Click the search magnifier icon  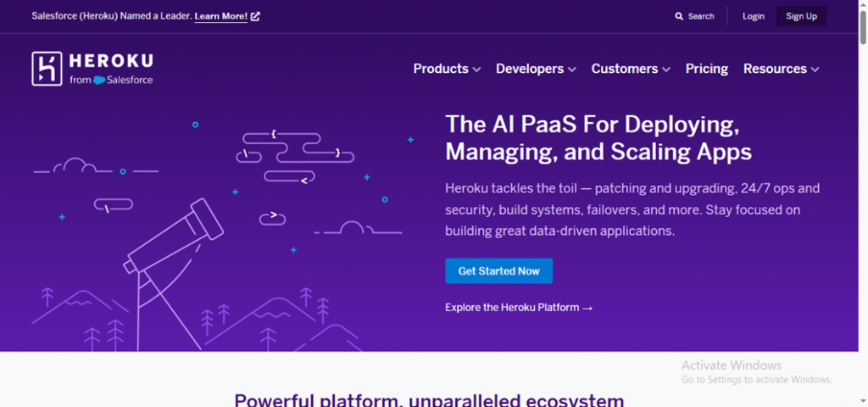pyautogui.click(x=679, y=17)
